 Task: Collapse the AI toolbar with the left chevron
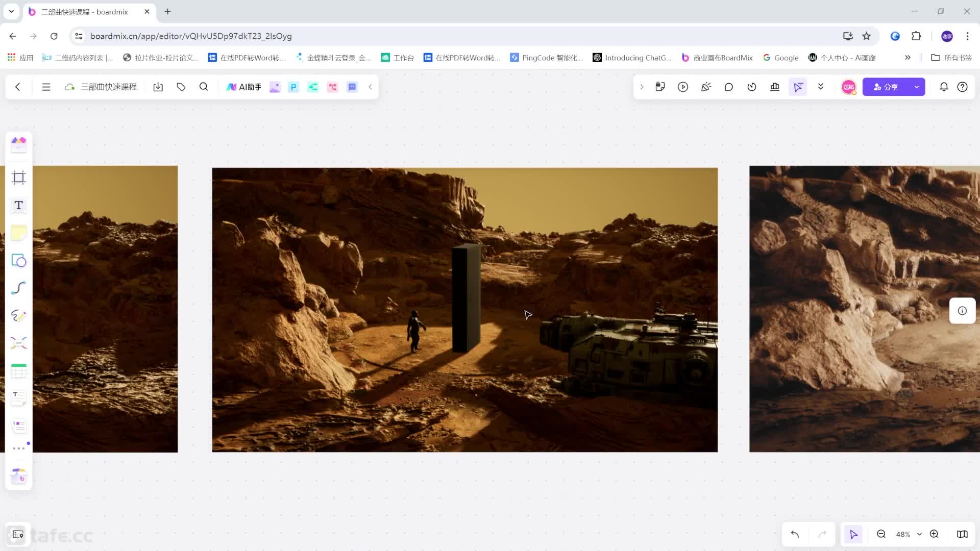pyautogui.click(x=370, y=87)
